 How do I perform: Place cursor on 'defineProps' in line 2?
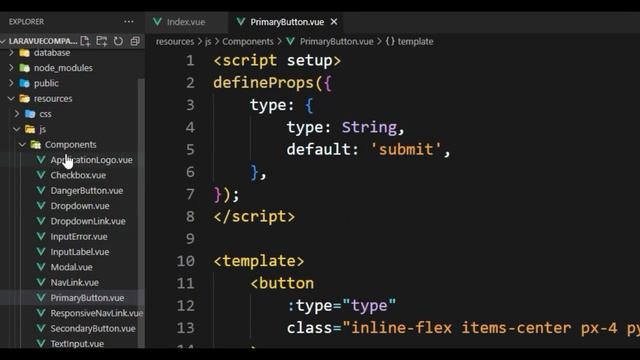263,83
